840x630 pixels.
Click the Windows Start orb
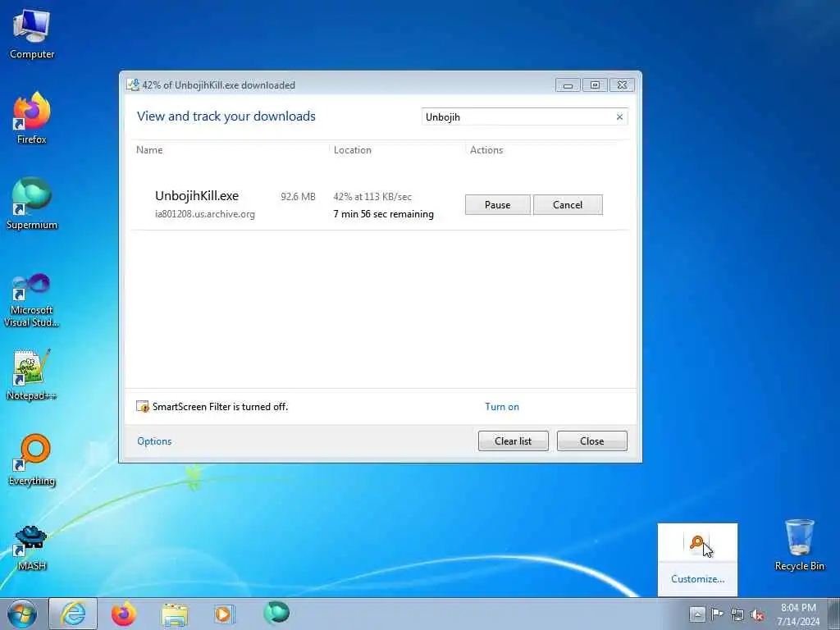pyautogui.click(x=22, y=614)
